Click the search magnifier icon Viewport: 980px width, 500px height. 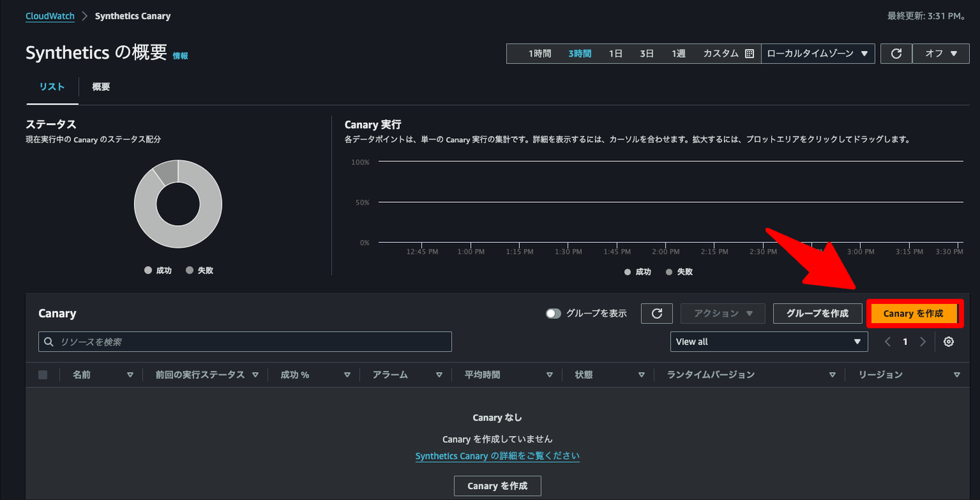49,342
